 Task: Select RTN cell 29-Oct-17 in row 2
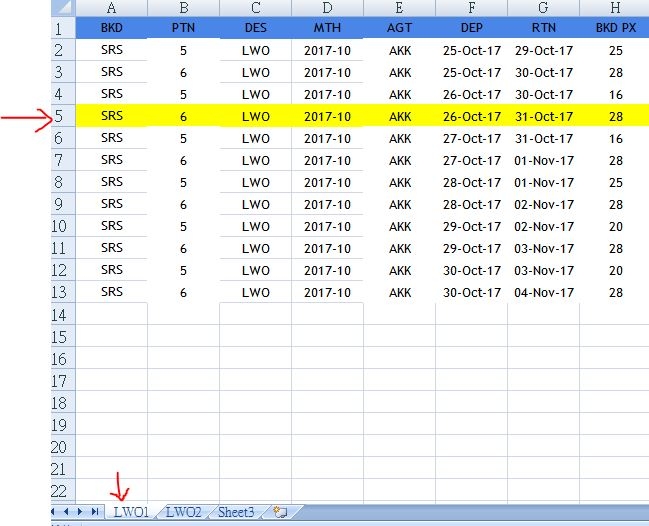point(543,50)
